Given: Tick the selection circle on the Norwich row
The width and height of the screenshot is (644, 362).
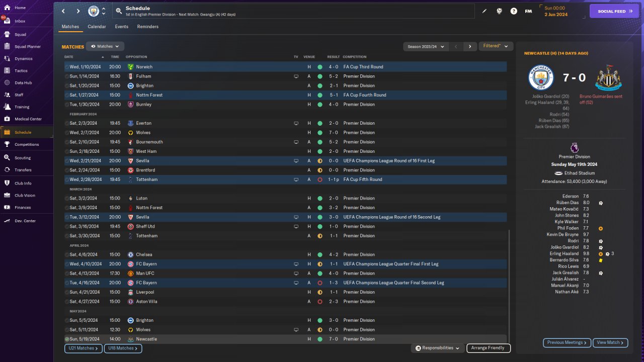Looking at the screenshot, I should coord(67,67).
